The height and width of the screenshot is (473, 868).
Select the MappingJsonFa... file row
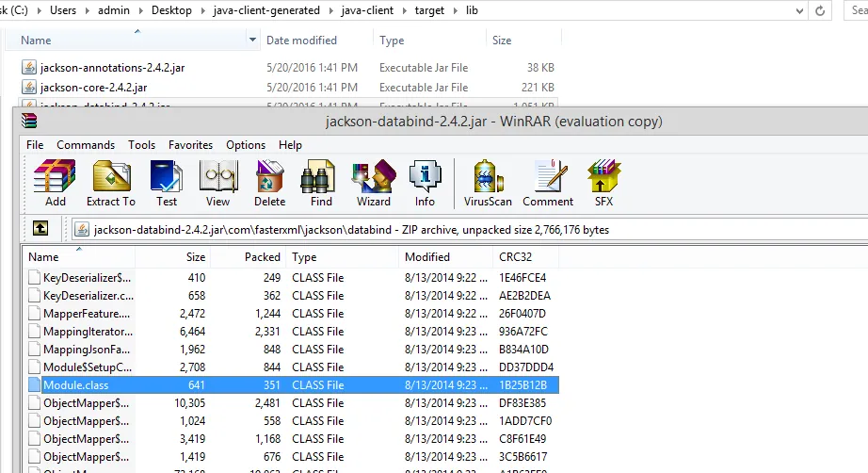(x=292, y=350)
